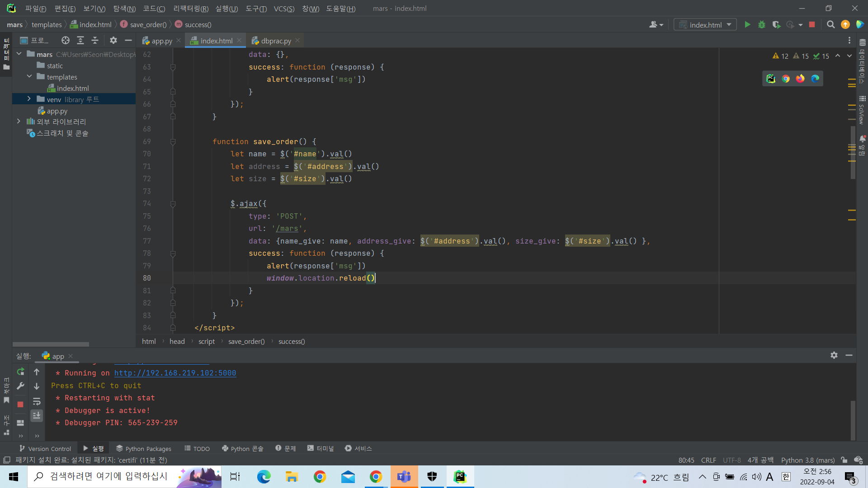
Task: Click the editor vertical scrollbar
Action: (x=853, y=153)
